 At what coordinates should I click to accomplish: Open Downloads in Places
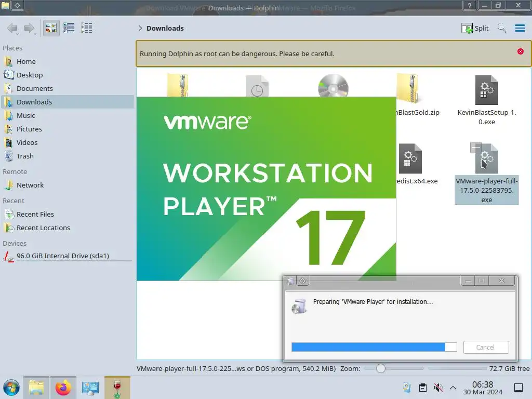pos(68,102)
